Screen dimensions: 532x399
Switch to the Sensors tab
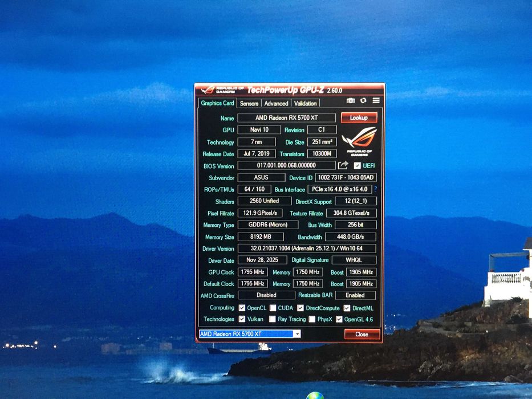(x=249, y=103)
